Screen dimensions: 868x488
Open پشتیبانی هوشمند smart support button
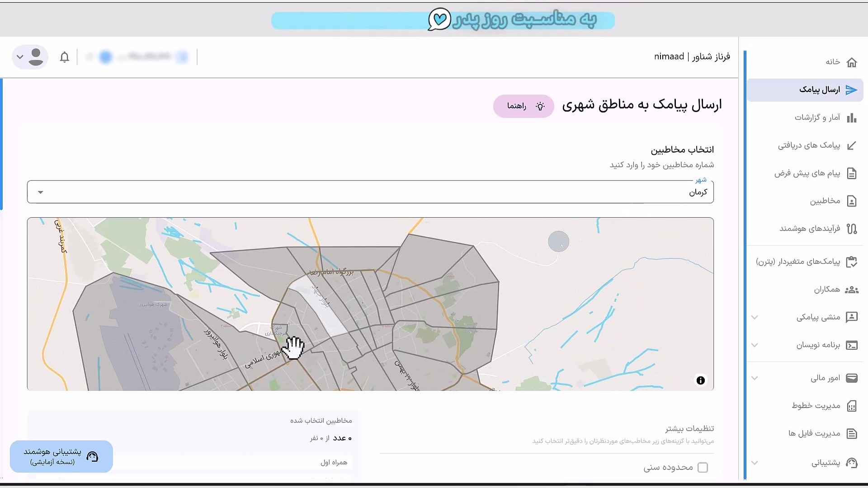pyautogui.click(x=61, y=456)
